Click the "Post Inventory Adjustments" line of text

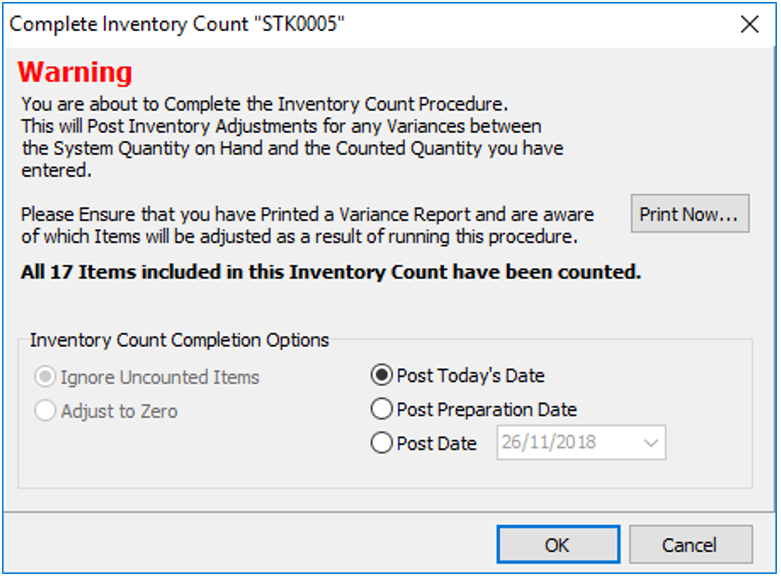coord(280,126)
